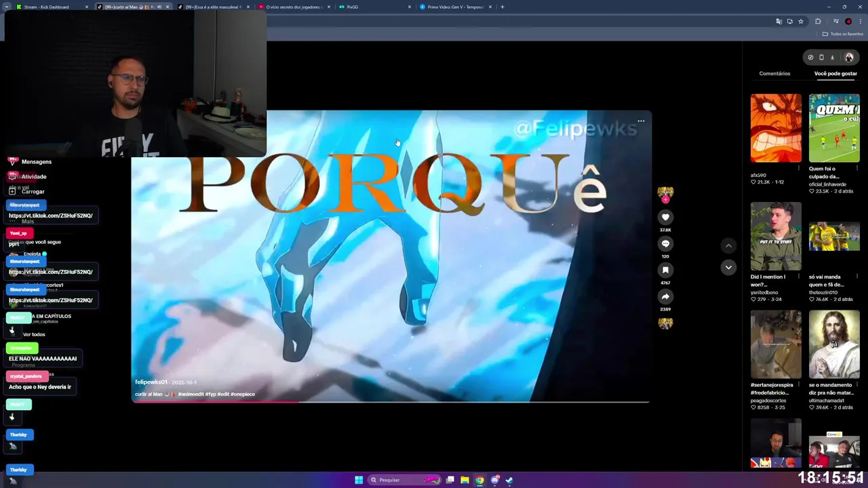Switch to the Você pode gostar tab
This screenshot has width=868, height=488.
coord(835,73)
